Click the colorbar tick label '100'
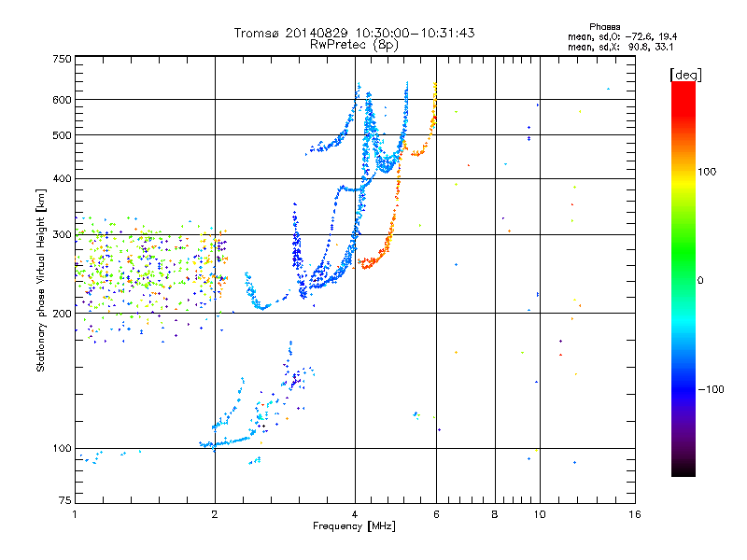This screenshot has height=560, width=747. pyautogui.click(x=707, y=172)
